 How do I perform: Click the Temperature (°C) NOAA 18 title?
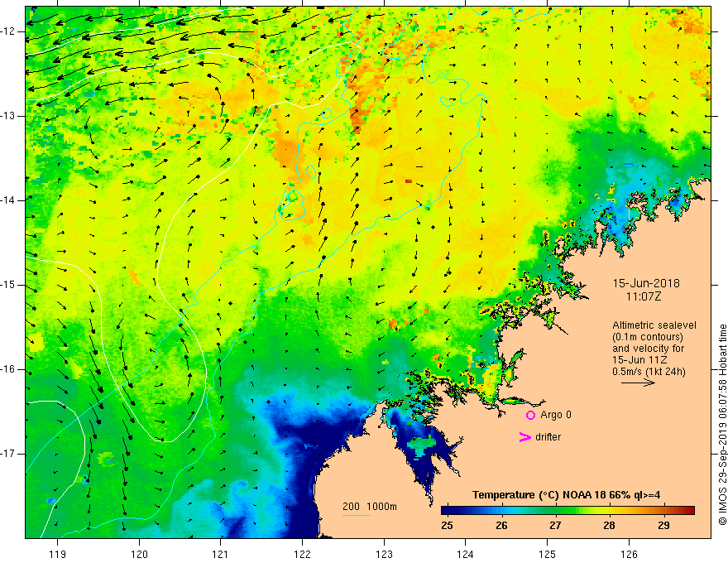[x=566, y=495]
